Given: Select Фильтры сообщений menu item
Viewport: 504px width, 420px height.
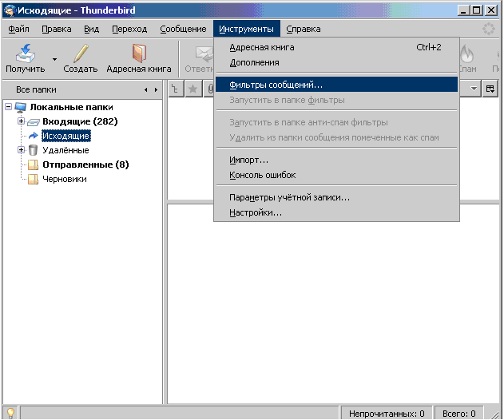Looking at the screenshot, I should [276, 84].
